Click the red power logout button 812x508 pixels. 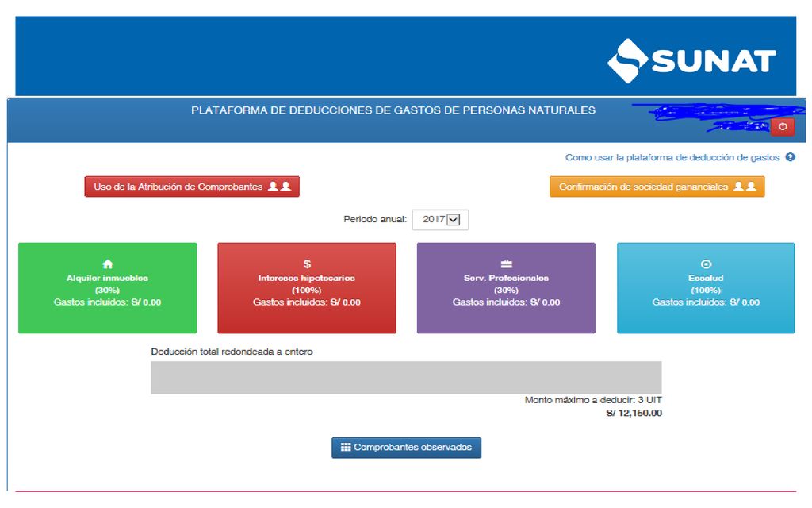tap(783, 126)
